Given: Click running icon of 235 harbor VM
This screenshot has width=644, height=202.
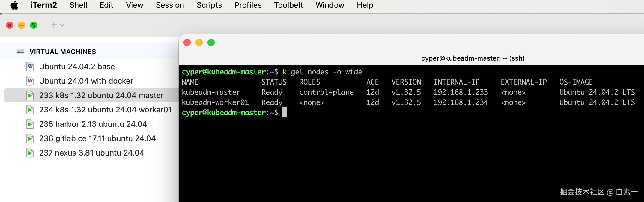Looking at the screenshot, I should tap(30, 124).
